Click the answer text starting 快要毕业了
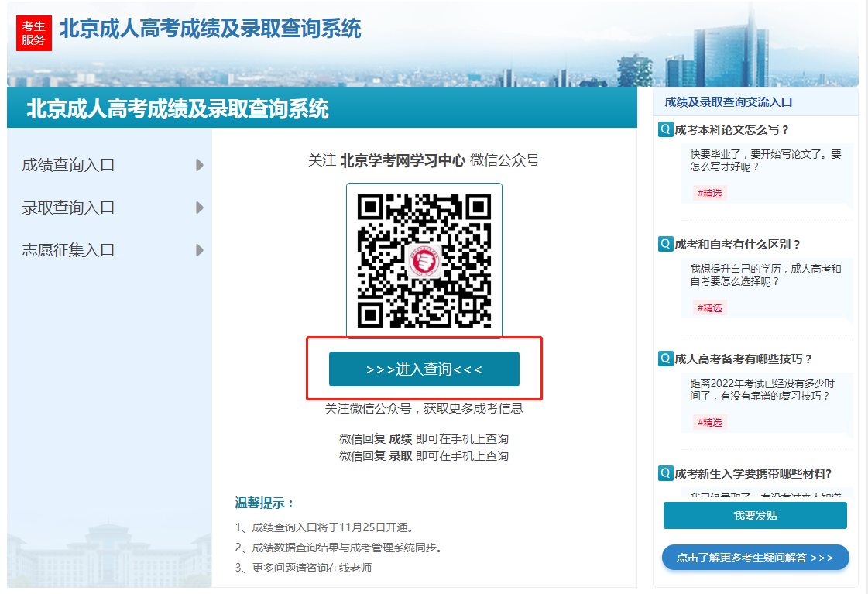The width and height of the screenshot is (868, 594). click(766, 160)
